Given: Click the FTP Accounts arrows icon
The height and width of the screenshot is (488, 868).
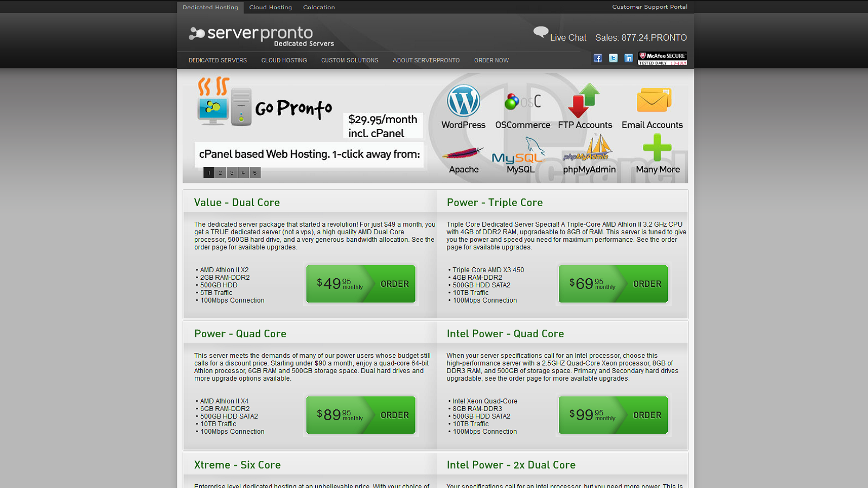Looking at the screenshot, I should [x=584, y=101].
